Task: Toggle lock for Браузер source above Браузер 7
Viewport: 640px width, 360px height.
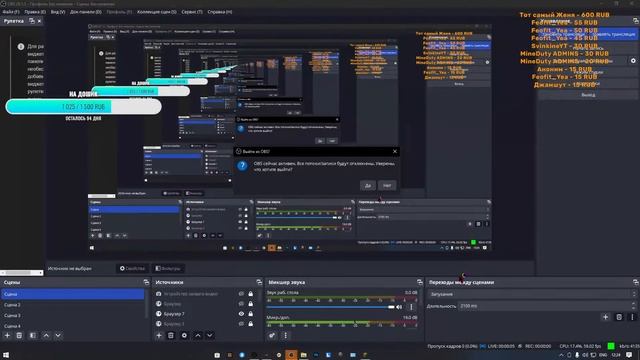Action: tap(251, 304)
